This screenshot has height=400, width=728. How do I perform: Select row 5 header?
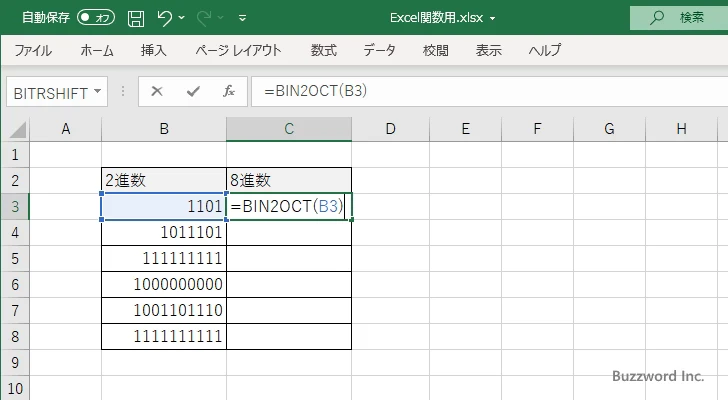(x=15, y=258)
